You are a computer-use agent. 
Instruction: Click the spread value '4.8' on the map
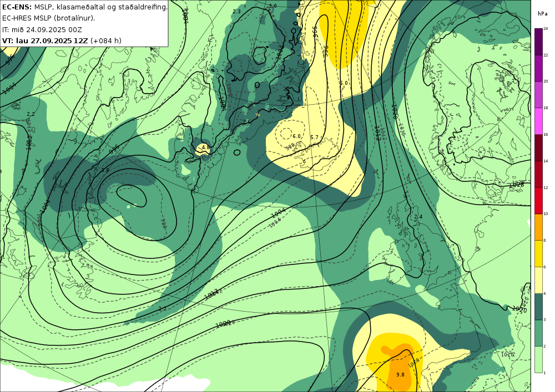[x=206, y=147]
